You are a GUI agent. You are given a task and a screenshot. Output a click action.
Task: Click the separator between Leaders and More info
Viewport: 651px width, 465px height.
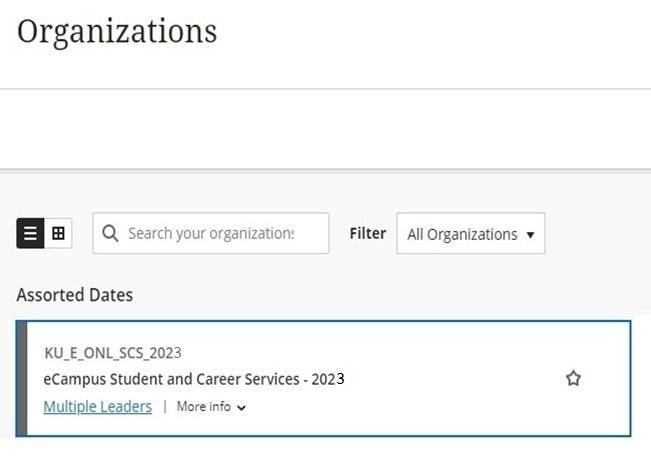pyautogui.click(x=165, y=407)
